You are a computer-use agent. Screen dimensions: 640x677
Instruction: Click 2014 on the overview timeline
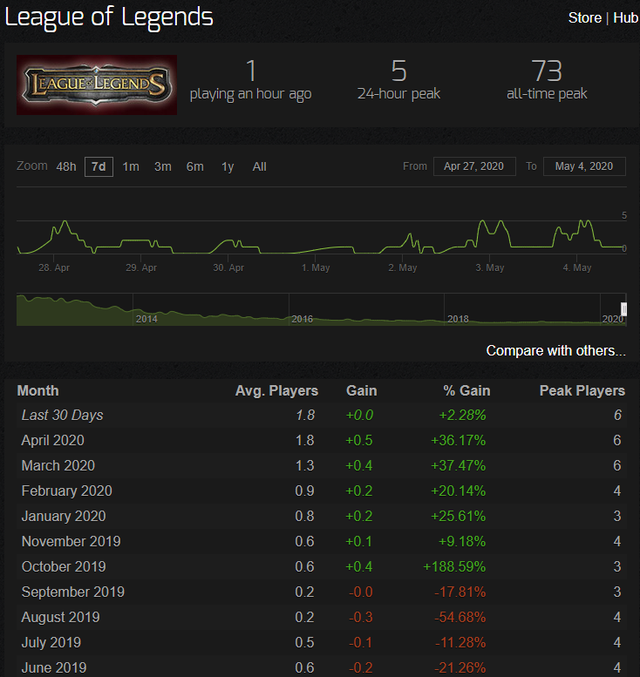(146, 318)
